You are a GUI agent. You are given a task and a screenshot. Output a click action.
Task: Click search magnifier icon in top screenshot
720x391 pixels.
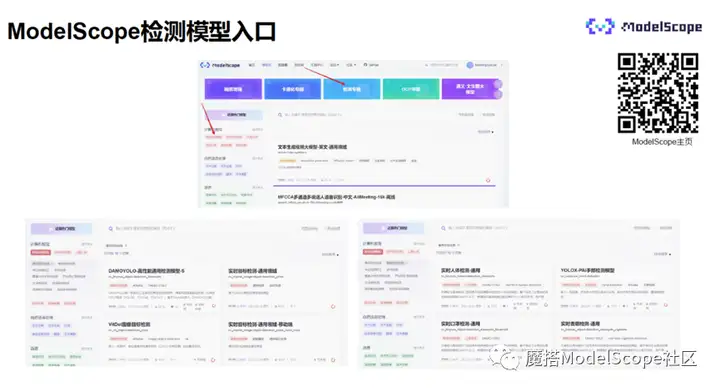coord(280,115)
